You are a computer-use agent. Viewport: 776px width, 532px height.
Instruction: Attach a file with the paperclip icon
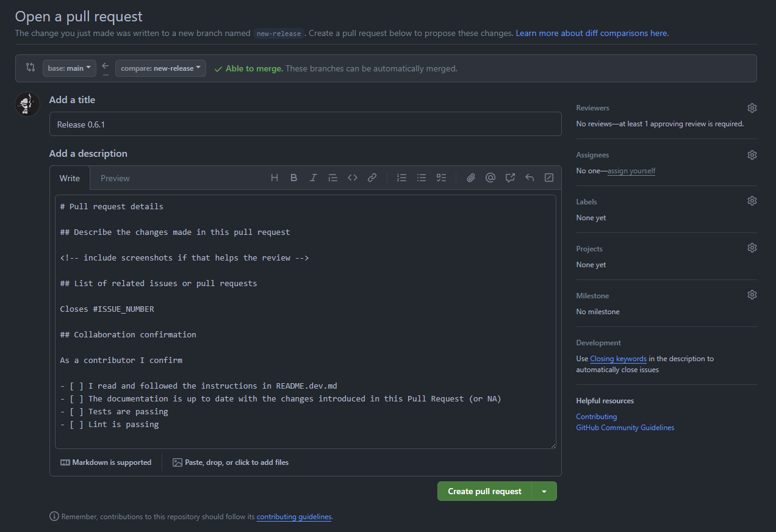(470, 178)
